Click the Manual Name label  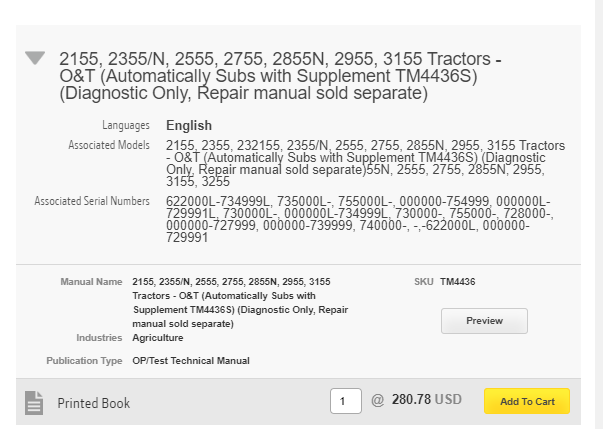click(91, 282)
